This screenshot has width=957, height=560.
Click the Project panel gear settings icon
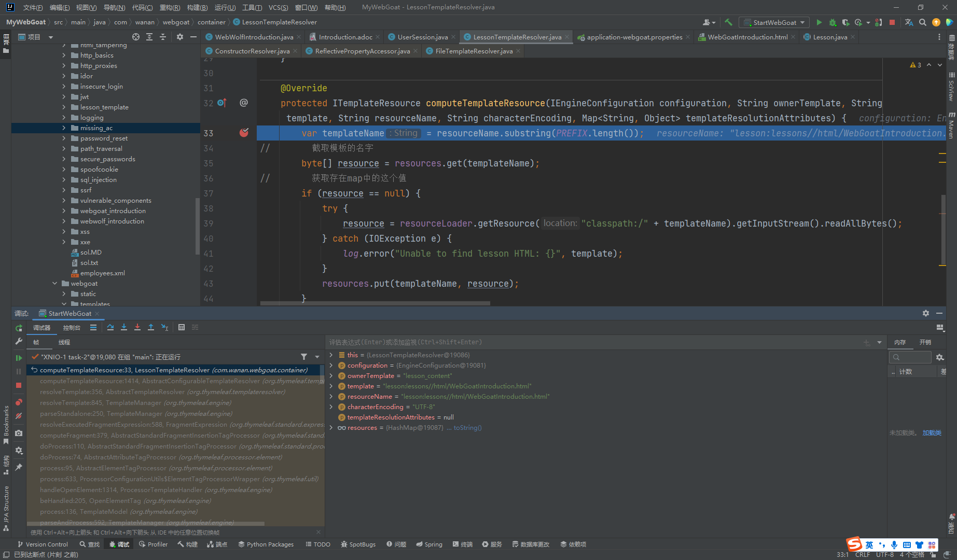click(180, 37)
